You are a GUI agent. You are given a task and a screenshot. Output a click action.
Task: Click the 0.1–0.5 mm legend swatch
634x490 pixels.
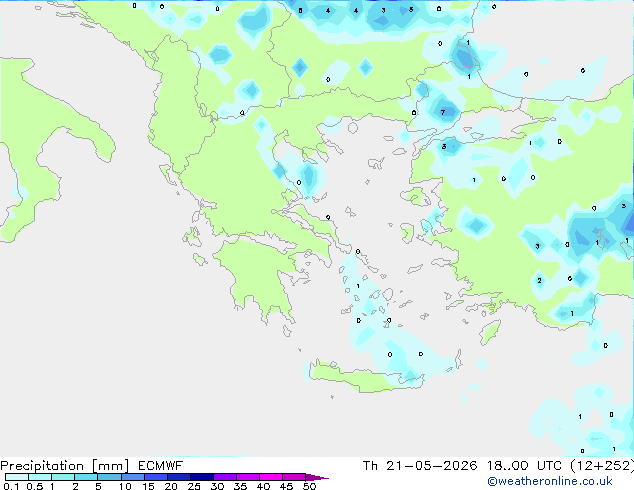click(17, 477)
